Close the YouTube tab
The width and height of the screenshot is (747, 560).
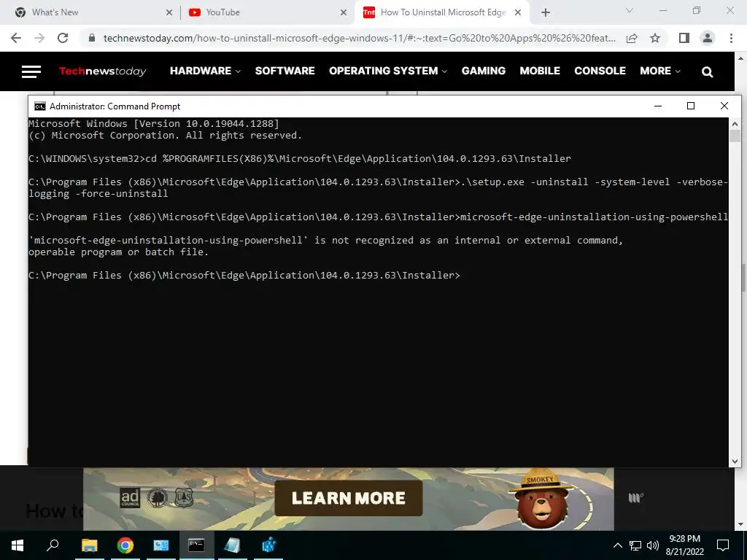tap(344, 13)
